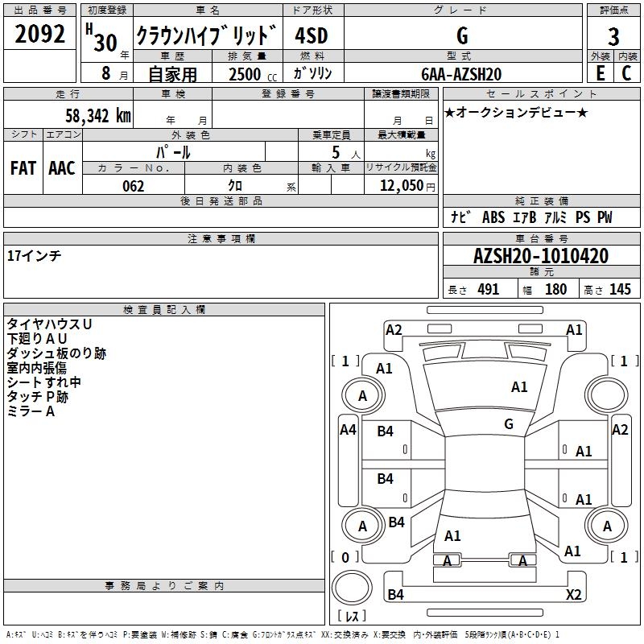Click the H30 first registration year

point(102,37)
